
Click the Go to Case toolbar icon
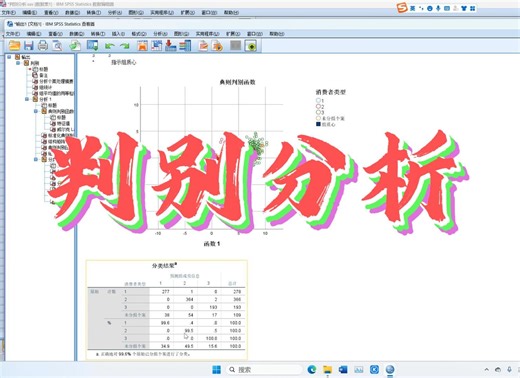coord(156,45)
